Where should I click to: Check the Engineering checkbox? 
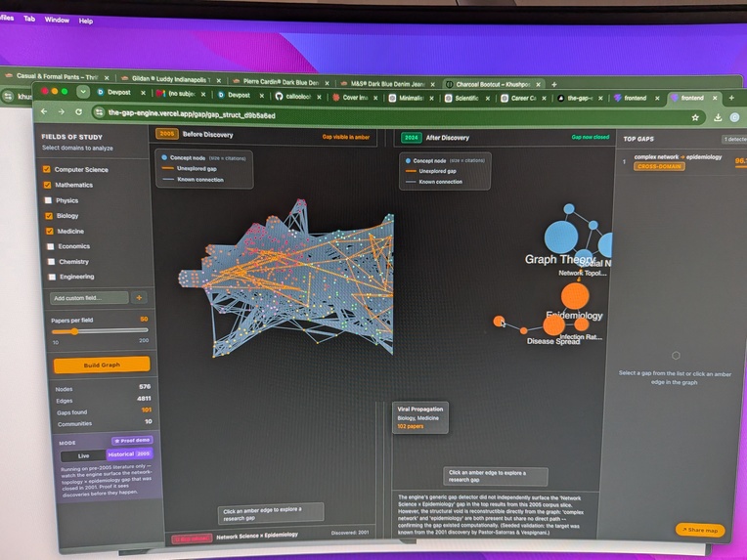(52, 277)
